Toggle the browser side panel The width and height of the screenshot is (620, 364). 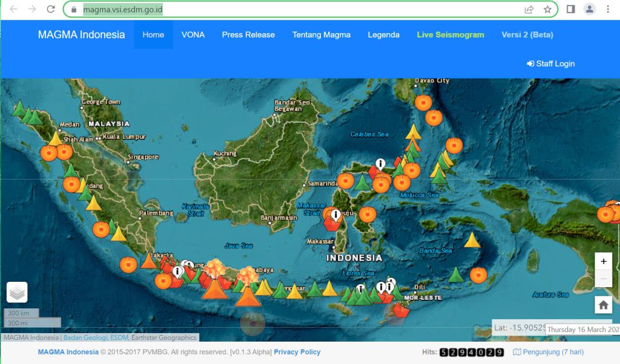click(x=570, y=10)
